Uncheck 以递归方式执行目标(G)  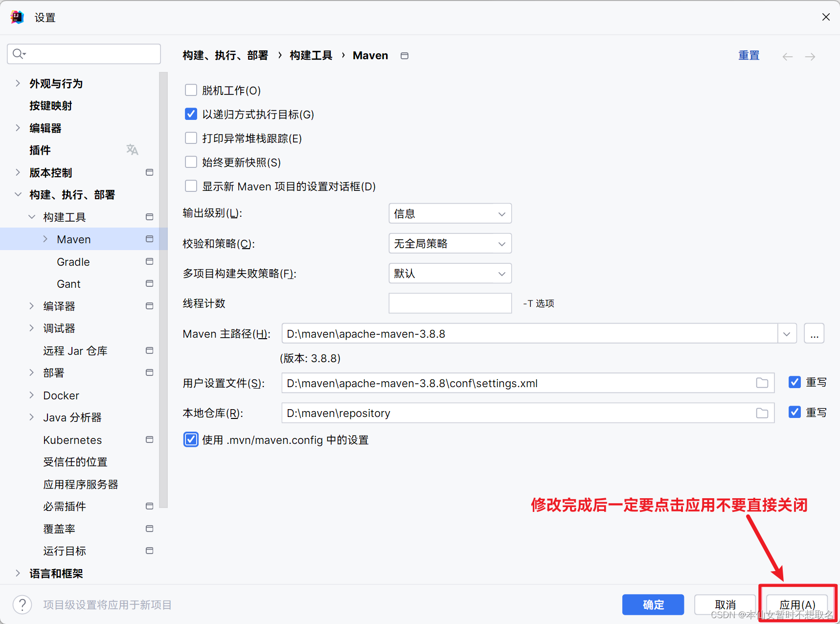(191, 114)
